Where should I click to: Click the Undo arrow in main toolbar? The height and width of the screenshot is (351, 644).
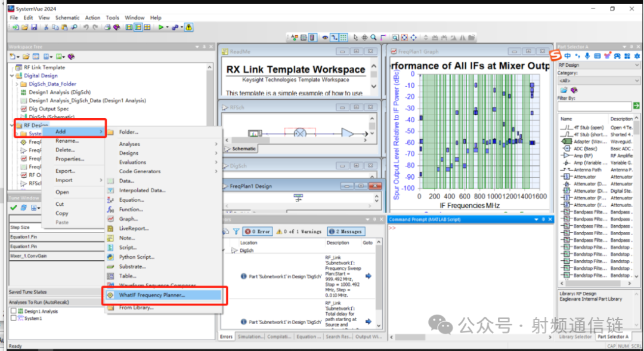(86, 27)
